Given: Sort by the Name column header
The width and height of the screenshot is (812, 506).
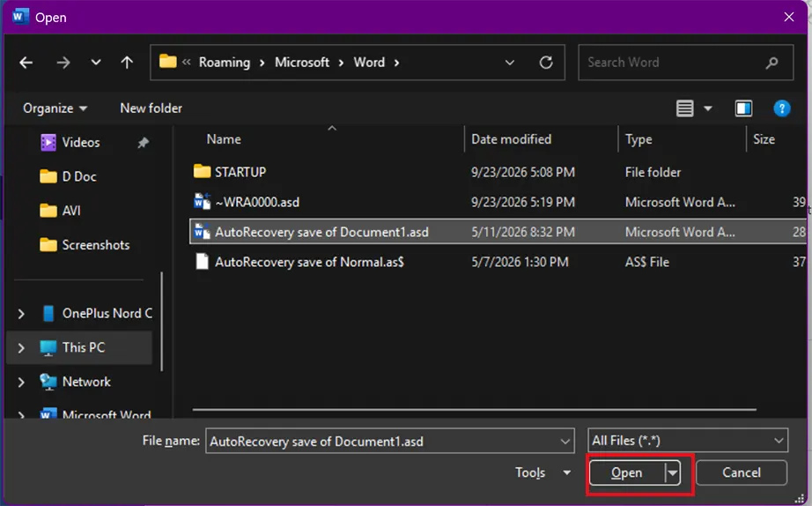Looking at the screenshot, I should click(x=224, y=139).
